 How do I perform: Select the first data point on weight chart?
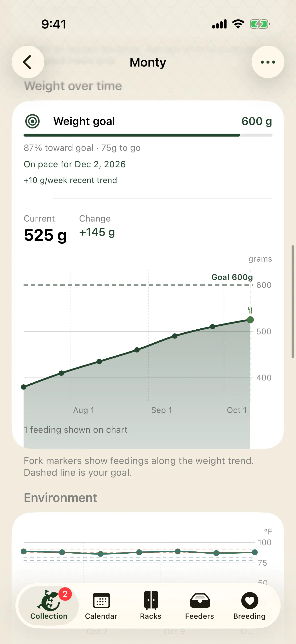click(x=24, y=387)
